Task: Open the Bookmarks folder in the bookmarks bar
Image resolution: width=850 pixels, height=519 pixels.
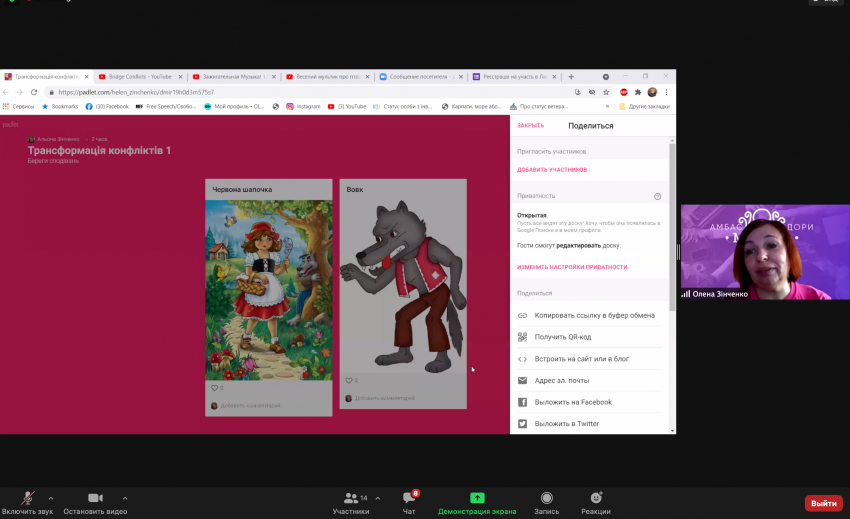Action: tap(60, 106)
